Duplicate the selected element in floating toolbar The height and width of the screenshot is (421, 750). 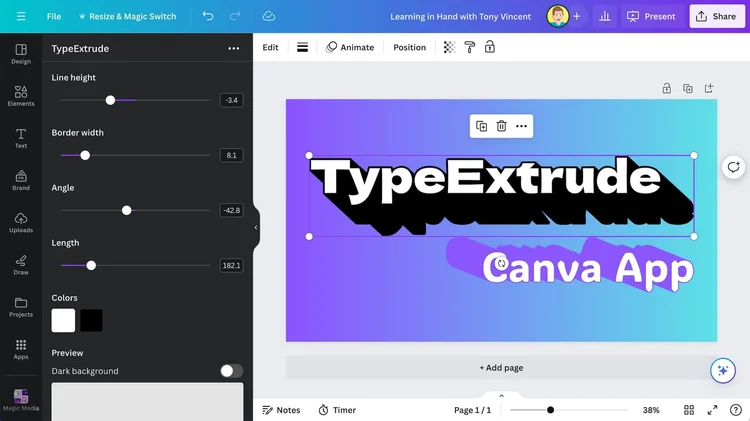[481, 126]
